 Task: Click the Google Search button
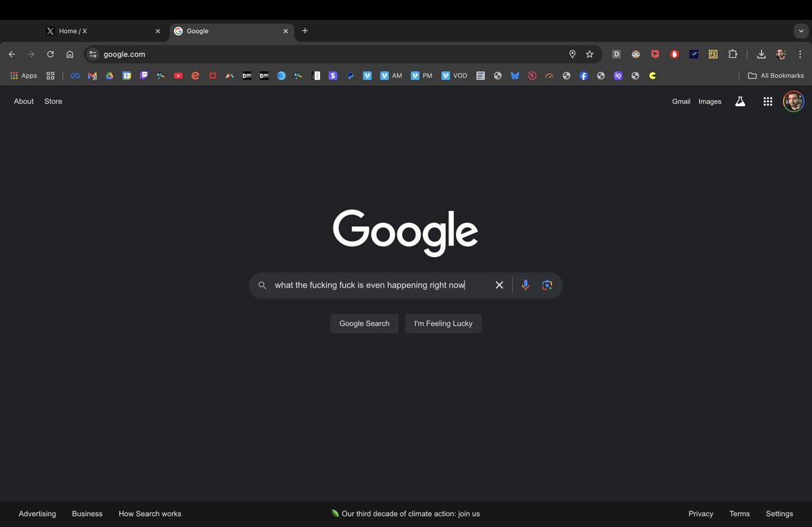click(364, 323)
